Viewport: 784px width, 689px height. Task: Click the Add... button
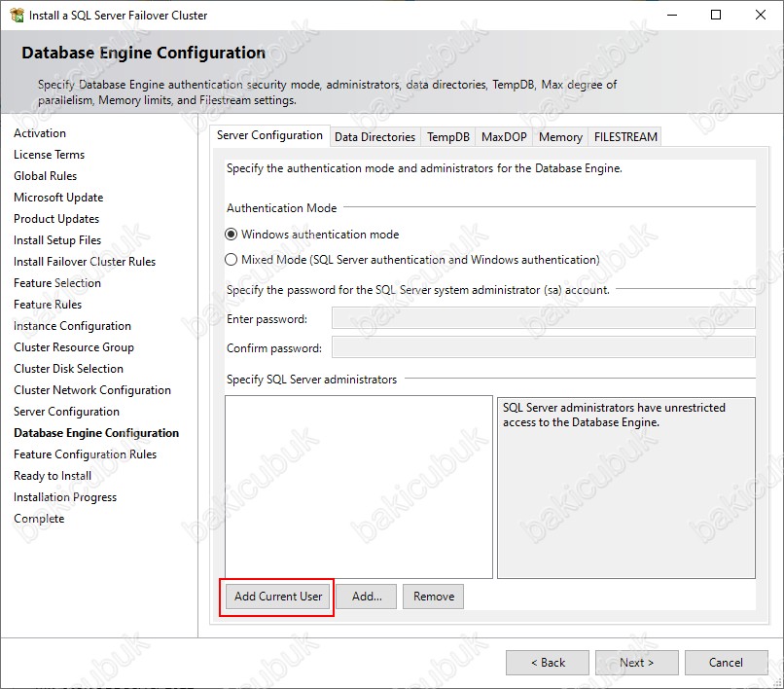pyautogui.click(x=367, y=597)
